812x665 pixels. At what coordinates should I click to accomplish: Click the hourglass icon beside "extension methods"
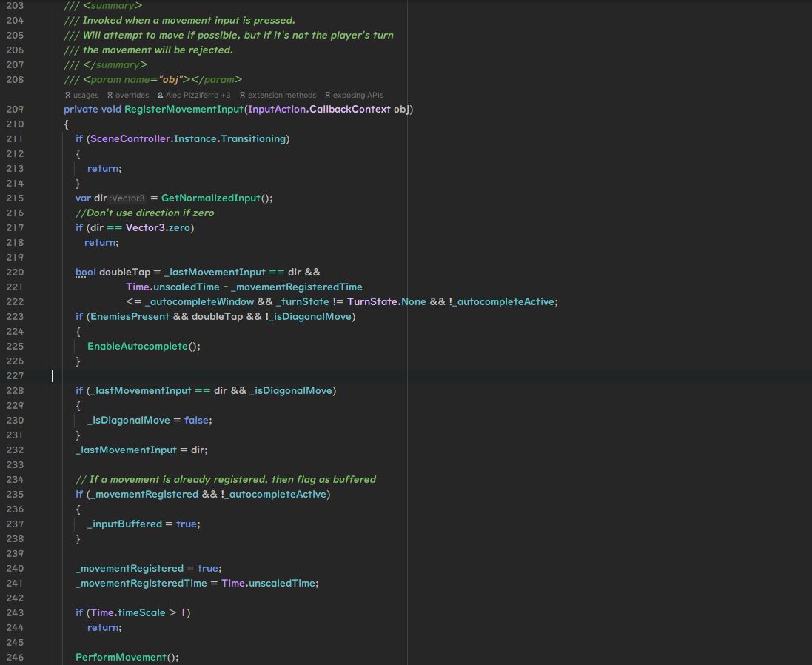tap(242, 96)
